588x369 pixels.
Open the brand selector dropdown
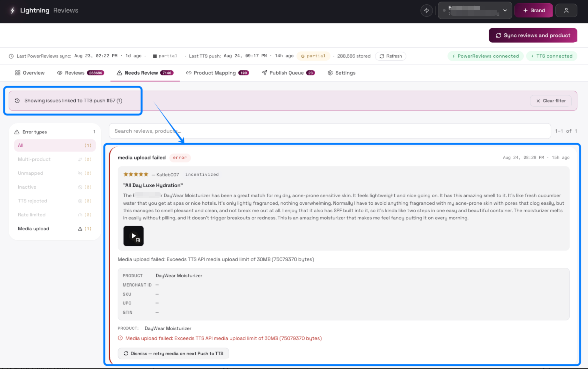[x=475, y=10]
